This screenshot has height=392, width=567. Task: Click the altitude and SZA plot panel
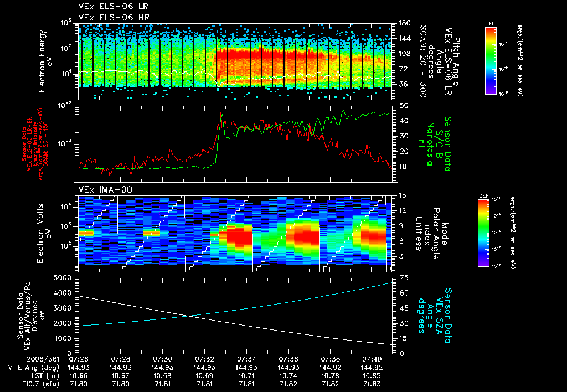[x=235, y=316]
